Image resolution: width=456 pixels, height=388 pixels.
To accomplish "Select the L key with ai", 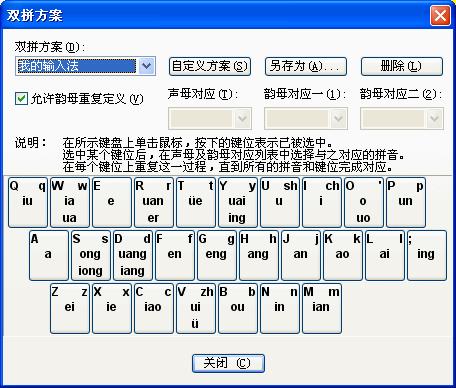I will 385,255.
